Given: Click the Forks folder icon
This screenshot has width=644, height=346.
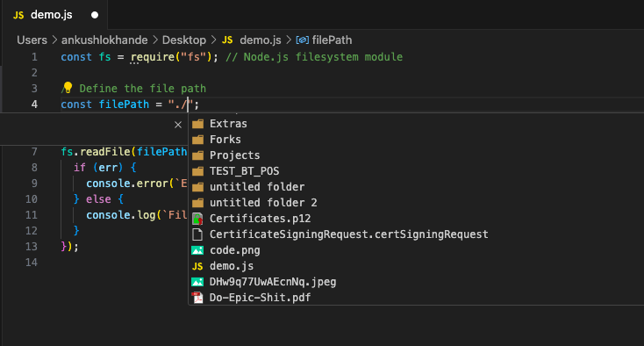Looking at the screenshot, I should (x=197, y=140).
